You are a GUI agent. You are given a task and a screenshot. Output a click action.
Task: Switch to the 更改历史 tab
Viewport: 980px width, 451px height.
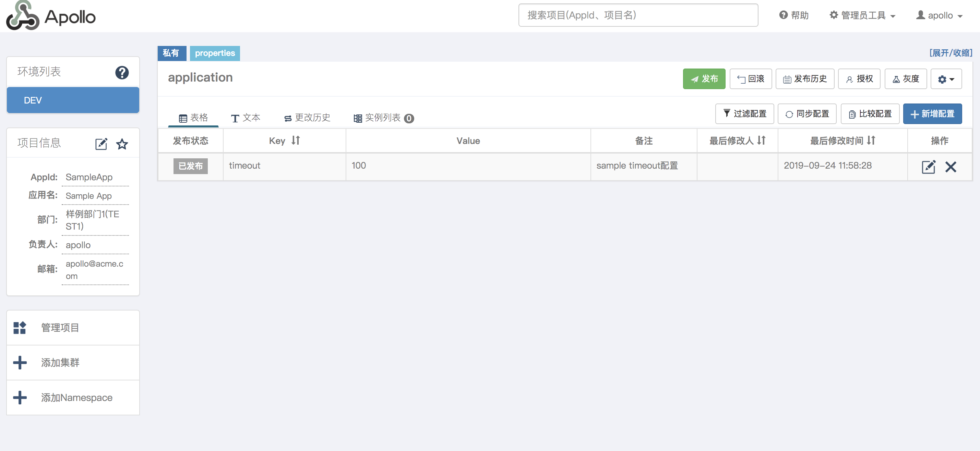coord(307,118)
